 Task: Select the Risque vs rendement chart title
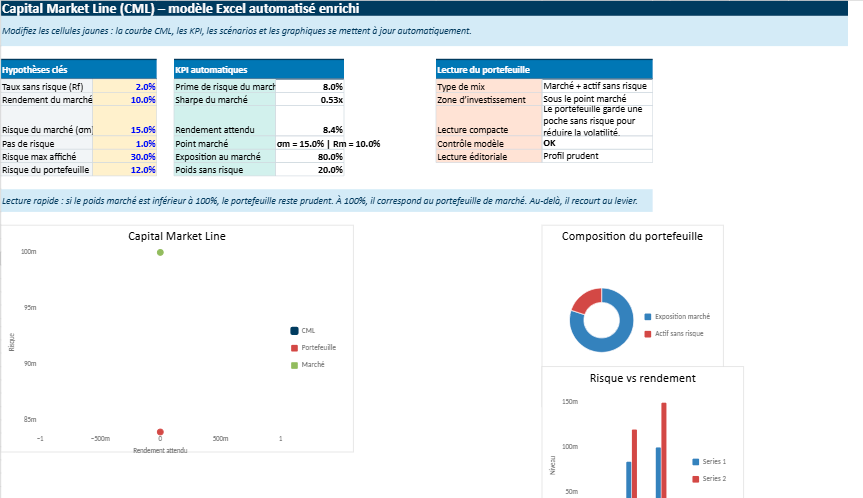pos(642,378)
